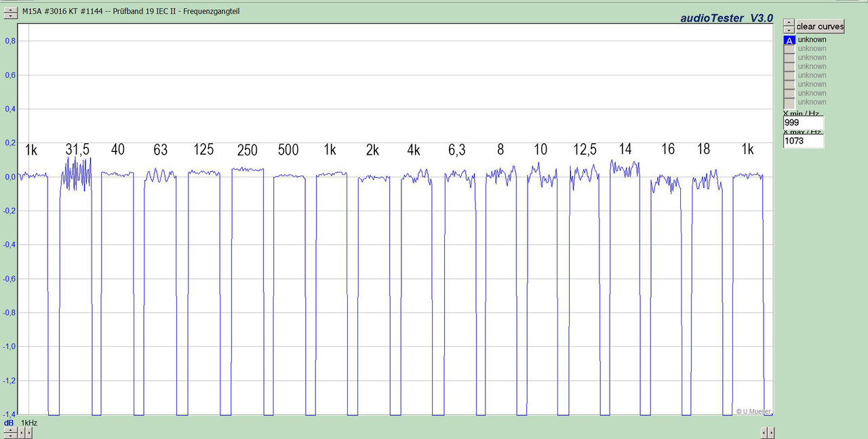The width and height of the screenshot is (868, 439).
Task: Click the '16' frequency label on the graph
Action: (668, 149)
